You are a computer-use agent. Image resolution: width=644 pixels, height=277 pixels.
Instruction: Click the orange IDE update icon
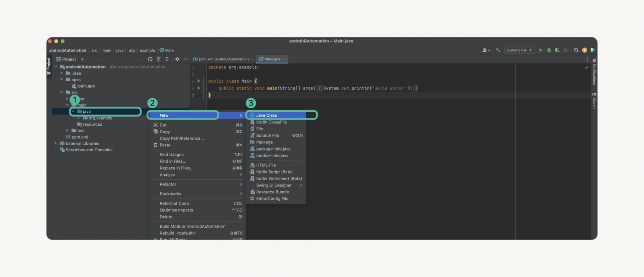pos(584,50)
